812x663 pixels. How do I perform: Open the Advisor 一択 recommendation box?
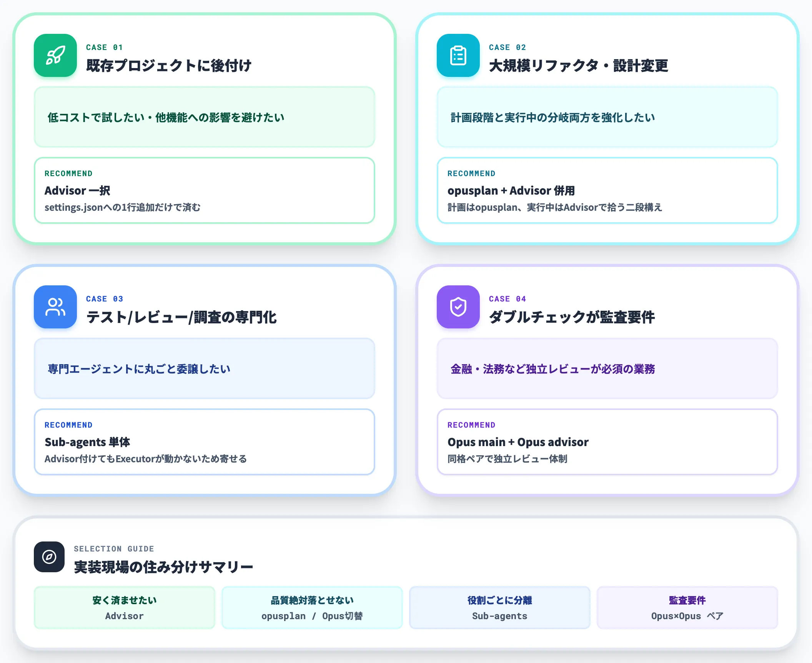coord(205,190)
